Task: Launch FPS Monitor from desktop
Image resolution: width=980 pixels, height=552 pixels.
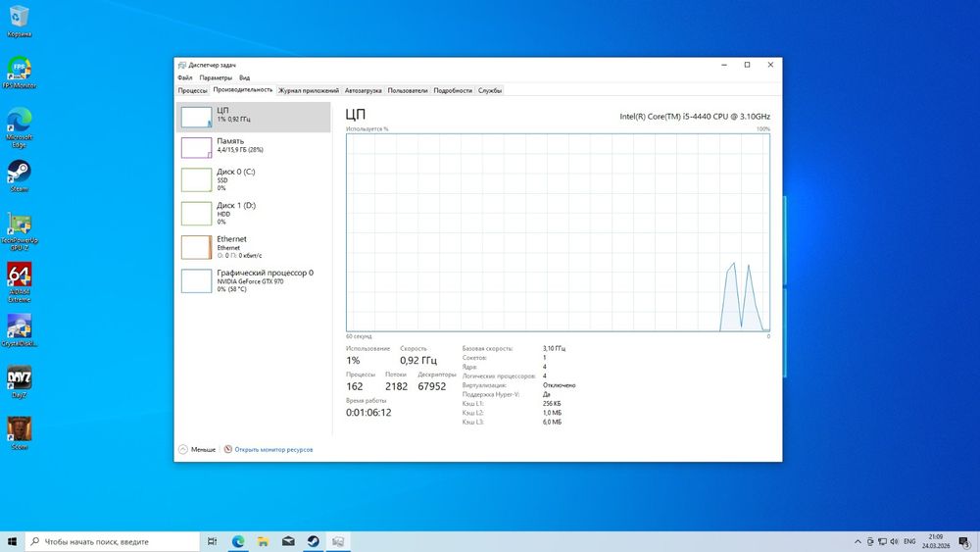Action: pos(19,72)
